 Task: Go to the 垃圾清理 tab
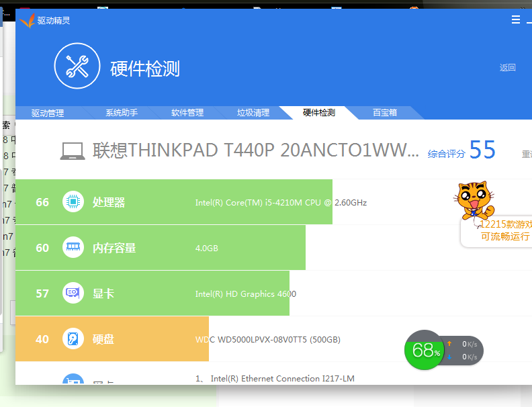point(253,113)
